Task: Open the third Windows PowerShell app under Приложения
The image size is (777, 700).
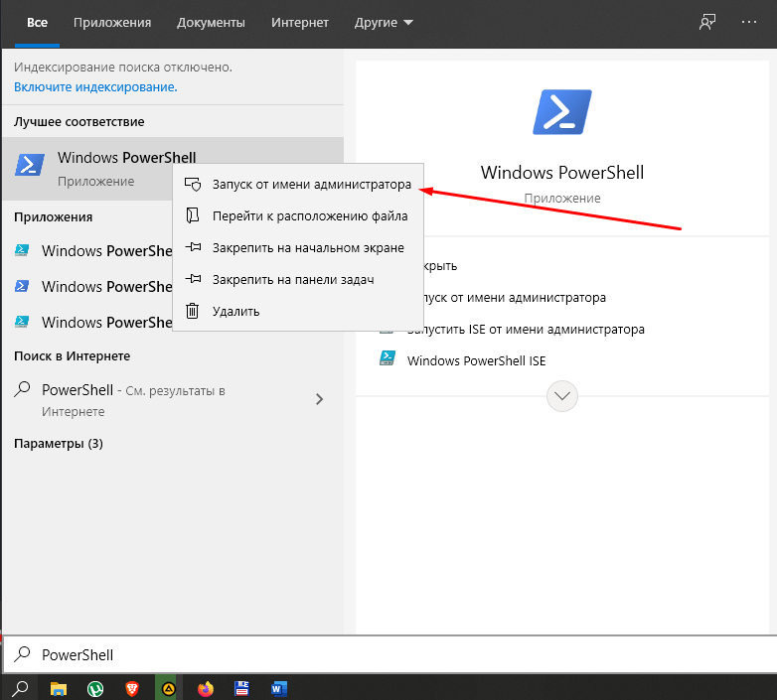Action: click(x=87, y=323)
